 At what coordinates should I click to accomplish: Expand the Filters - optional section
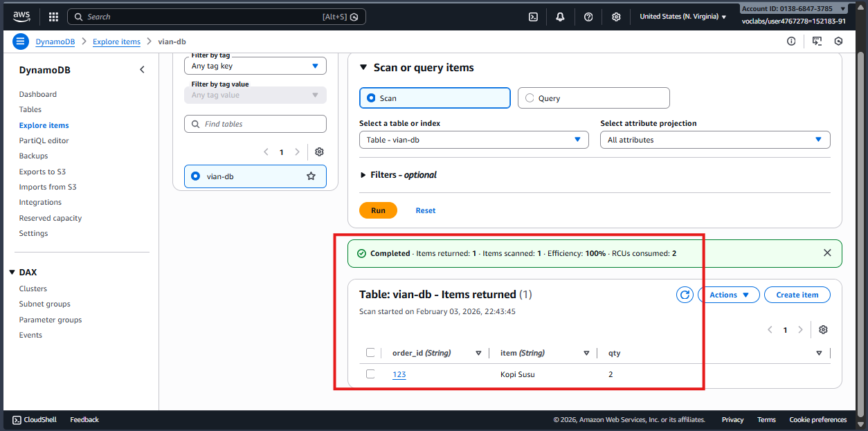(x=399, y=175)
